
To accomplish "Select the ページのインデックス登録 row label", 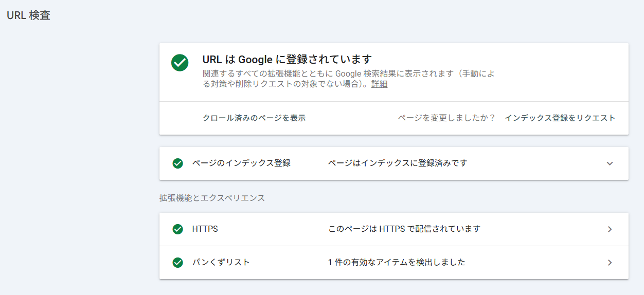I will coord(241,163).
